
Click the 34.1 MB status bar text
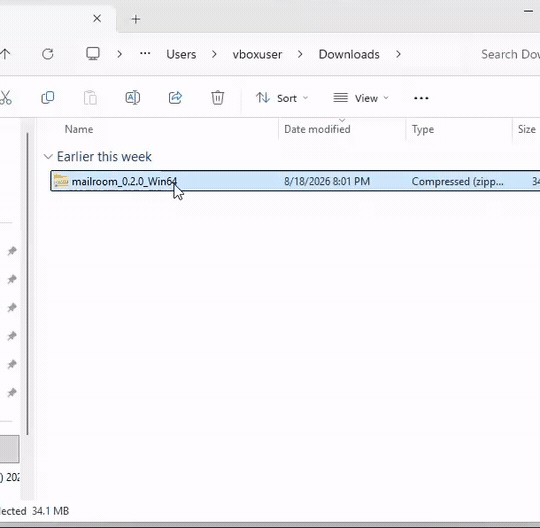tap(50, 511)
